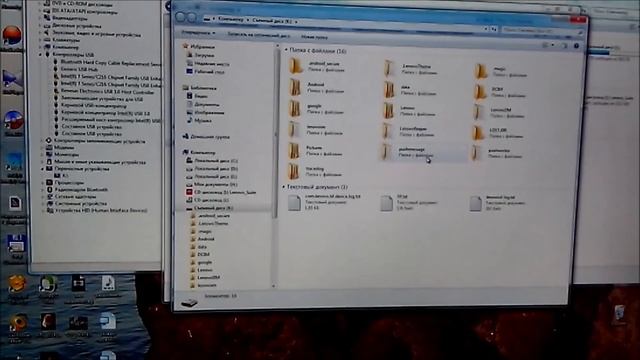
Task: Open the DCIM folder in the file list
Action: [x=500, y=92]
